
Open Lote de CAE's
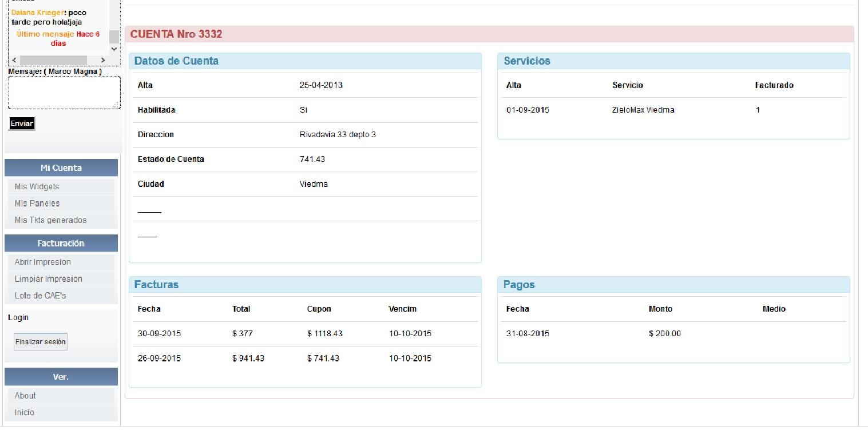[x=41, y=296]
